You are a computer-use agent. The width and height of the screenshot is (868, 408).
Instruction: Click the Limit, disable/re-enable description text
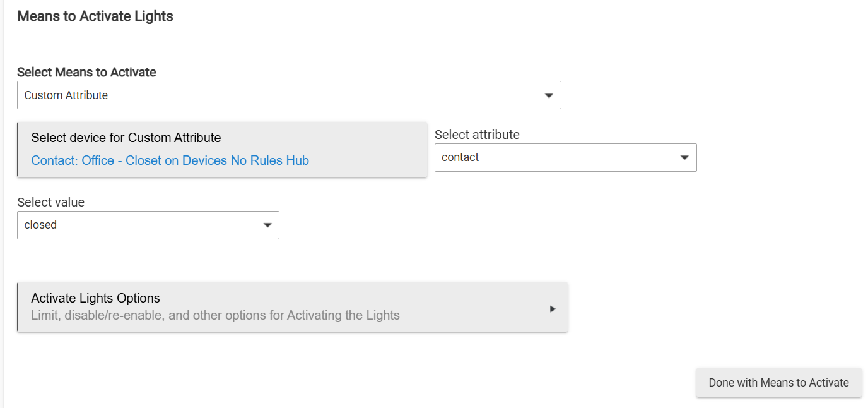215,315
